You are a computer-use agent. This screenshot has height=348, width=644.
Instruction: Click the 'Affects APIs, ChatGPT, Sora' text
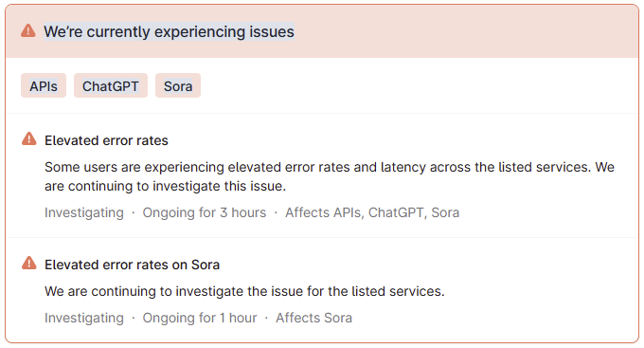372,212
